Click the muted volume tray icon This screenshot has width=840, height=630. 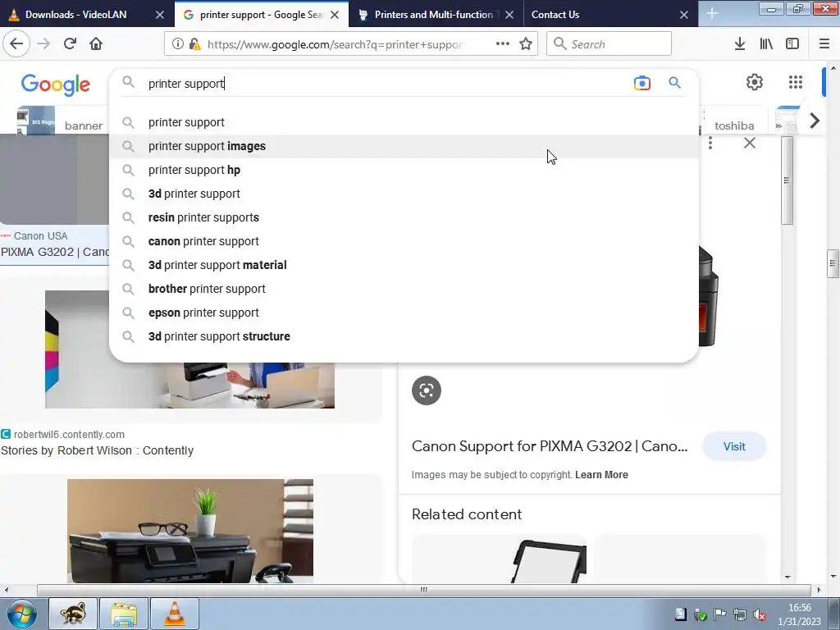(x=759, y=615)
